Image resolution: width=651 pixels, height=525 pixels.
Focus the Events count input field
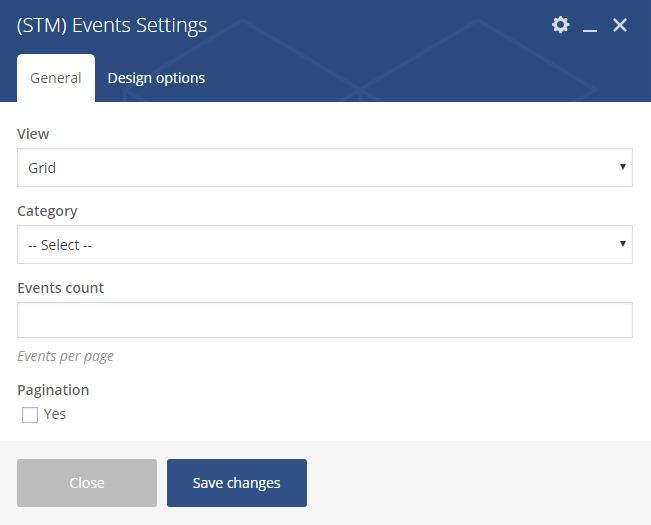pos(325,320)
